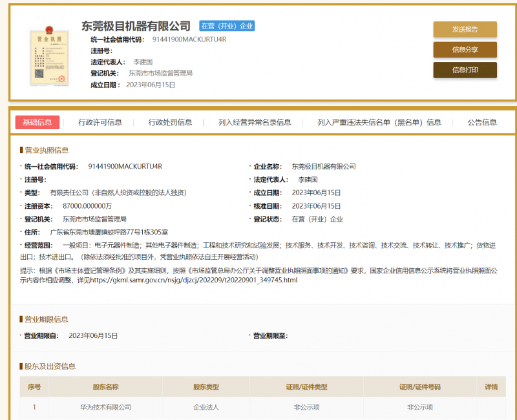Screen dimensions: 517x420
Task: Select the 基础信息 tab
Action: 37,122
